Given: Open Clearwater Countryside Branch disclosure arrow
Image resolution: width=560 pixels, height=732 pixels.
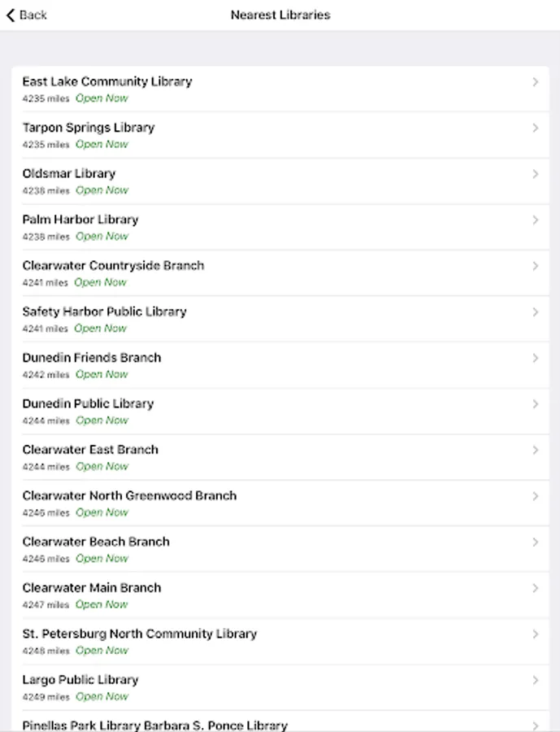Looking at the screenshot, I should [536, 266].
